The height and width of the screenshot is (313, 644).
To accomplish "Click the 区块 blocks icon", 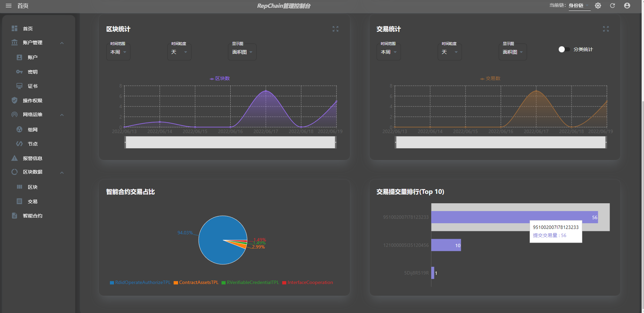I will [20, 187].
